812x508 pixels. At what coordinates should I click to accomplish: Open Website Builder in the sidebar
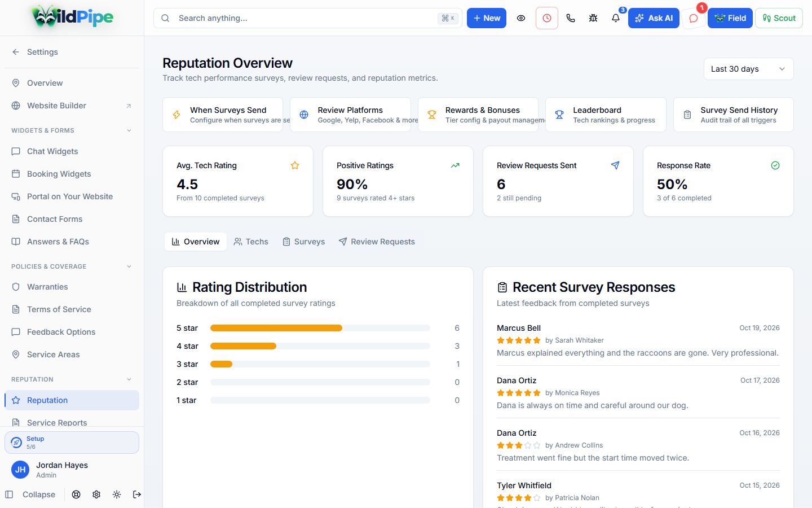point(72,106)
